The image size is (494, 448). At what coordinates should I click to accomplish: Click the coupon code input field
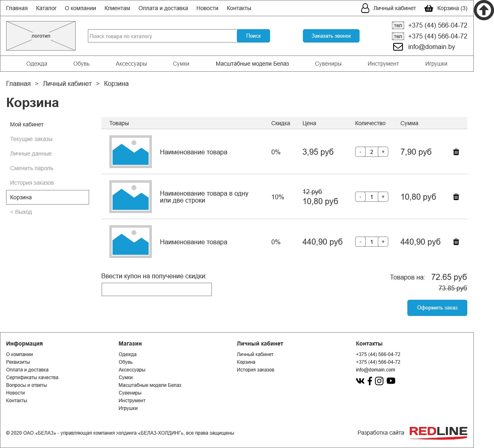pos(157,290)
